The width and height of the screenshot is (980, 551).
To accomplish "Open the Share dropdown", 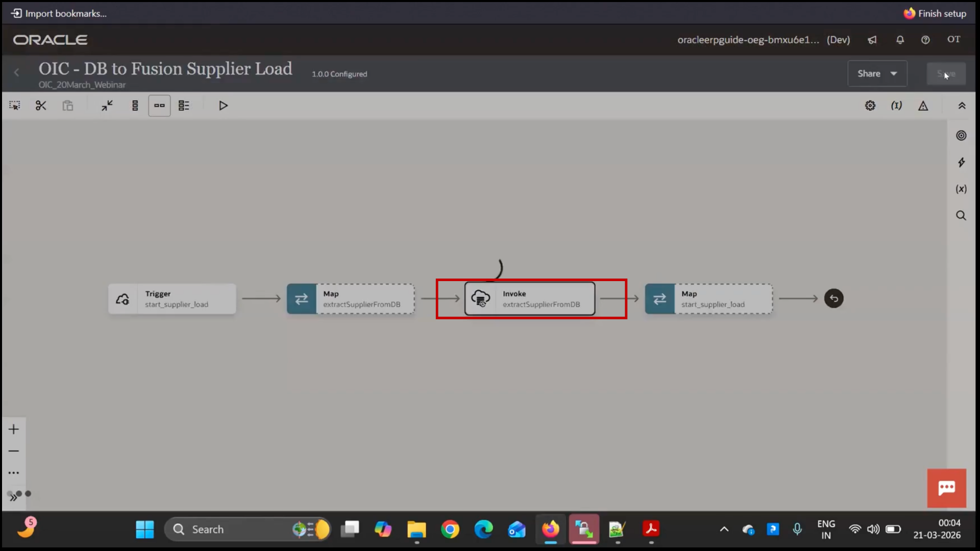I will click(x=877, y=73).
